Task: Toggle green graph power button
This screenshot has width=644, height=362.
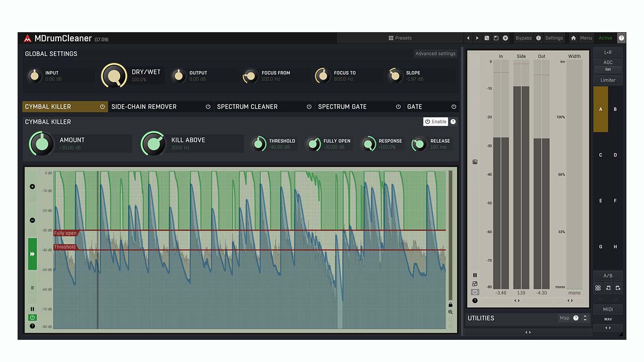Action: click(32, 318)
